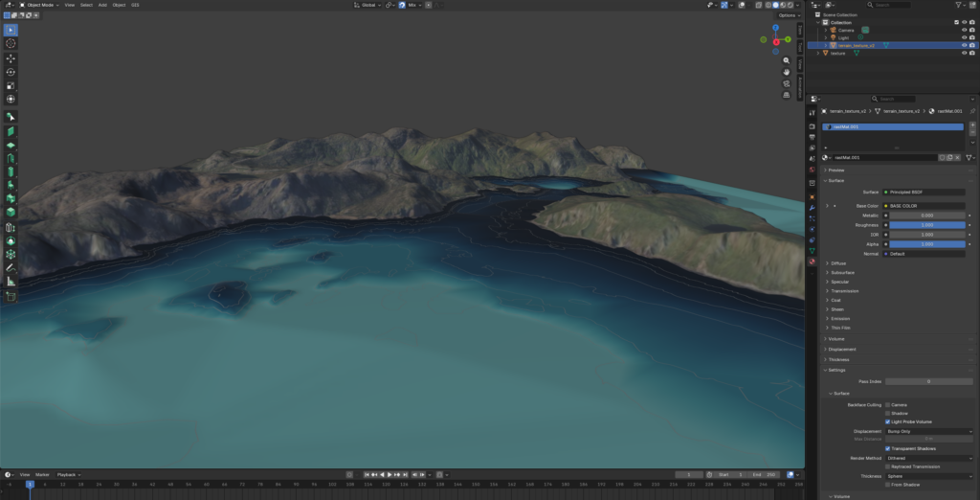Viewport: 980px width, 500px height.
Task: Open the filter menu in the outliner
Action: [956, 5]
